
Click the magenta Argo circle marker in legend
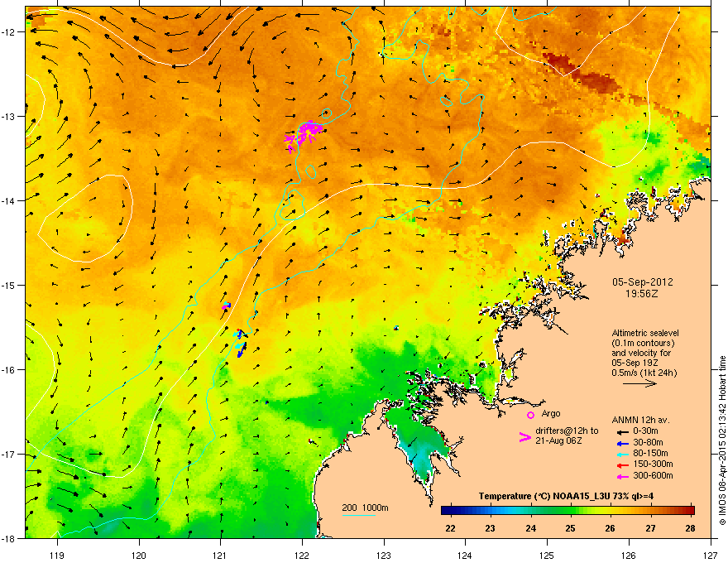(x=530, y=415)
